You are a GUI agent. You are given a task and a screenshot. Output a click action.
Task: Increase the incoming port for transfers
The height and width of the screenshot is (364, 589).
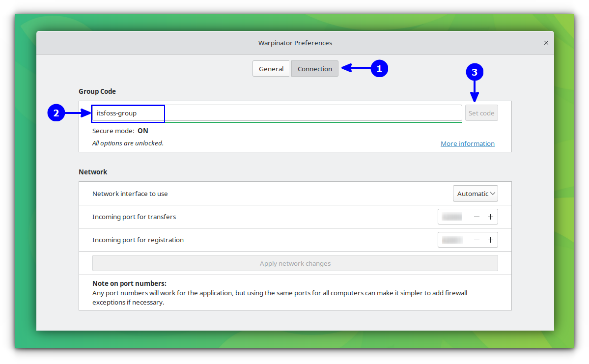point(490,217)
